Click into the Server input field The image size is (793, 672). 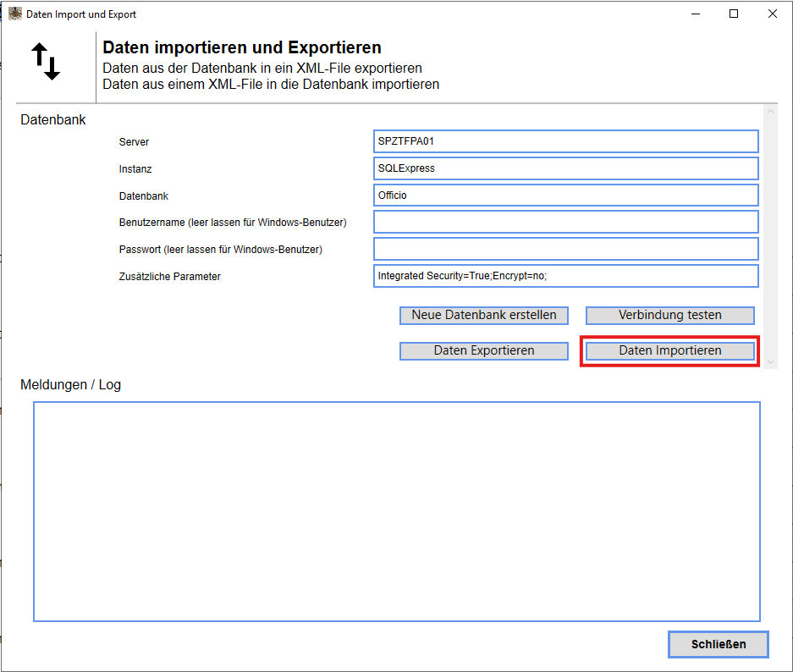(x=565, y=141)
